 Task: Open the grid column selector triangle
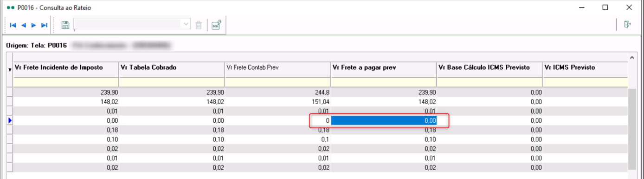point(10,70)
